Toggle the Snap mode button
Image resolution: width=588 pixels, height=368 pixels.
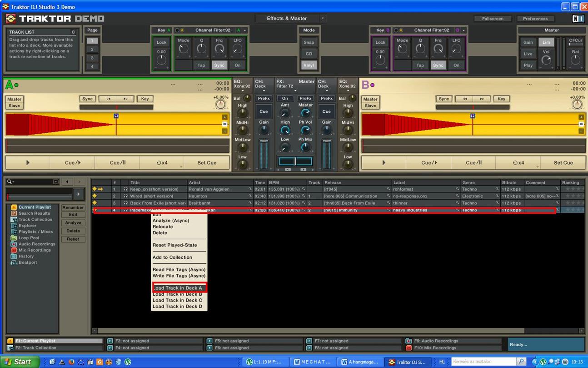tap(309, 42)
